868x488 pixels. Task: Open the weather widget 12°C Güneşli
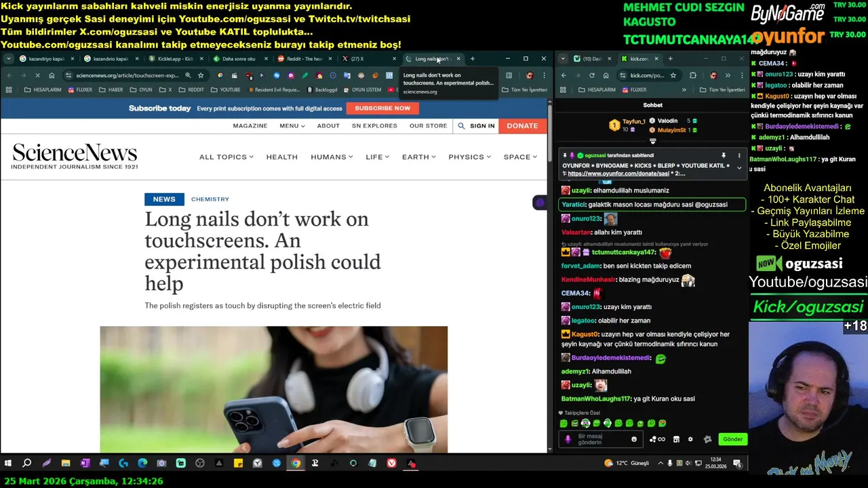click(x=627, y=464)
